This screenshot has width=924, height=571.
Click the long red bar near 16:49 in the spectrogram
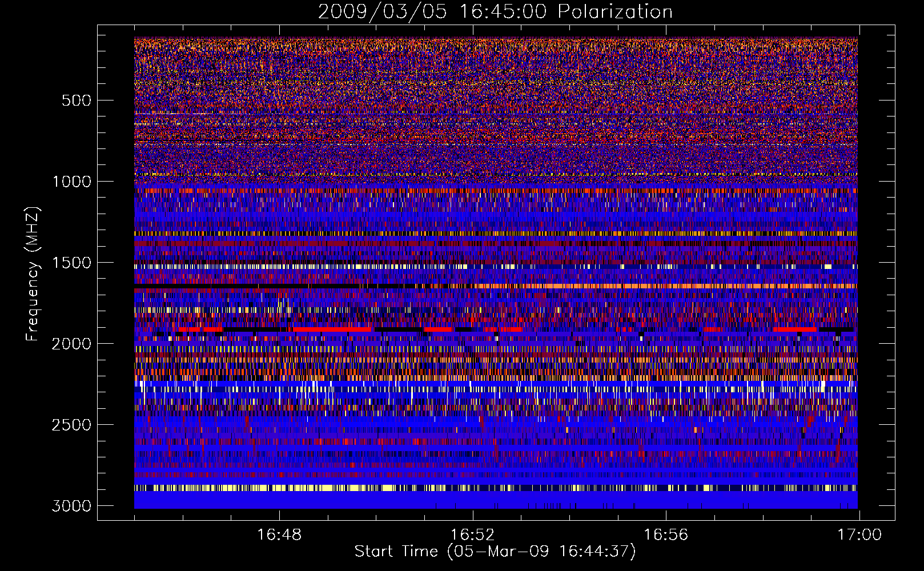[x=332, y=329]
